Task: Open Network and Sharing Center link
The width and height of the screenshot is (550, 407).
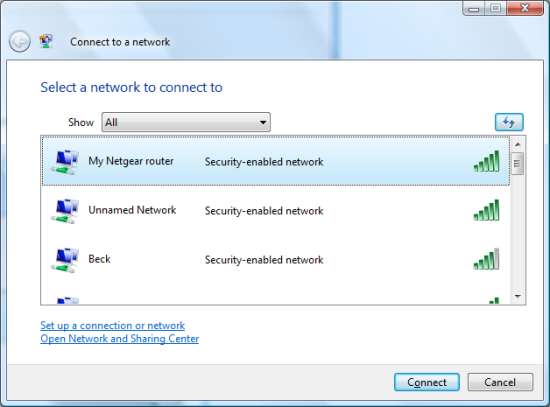Action: (120, 339)
